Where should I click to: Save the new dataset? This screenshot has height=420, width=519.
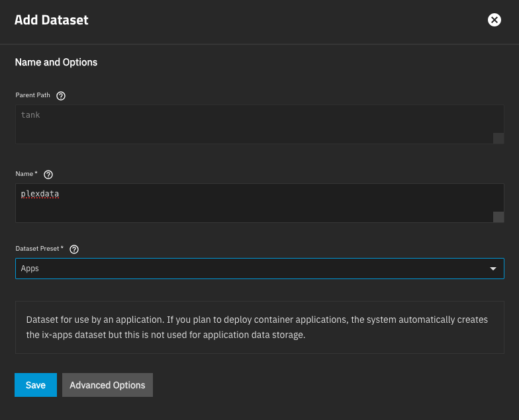36,385
